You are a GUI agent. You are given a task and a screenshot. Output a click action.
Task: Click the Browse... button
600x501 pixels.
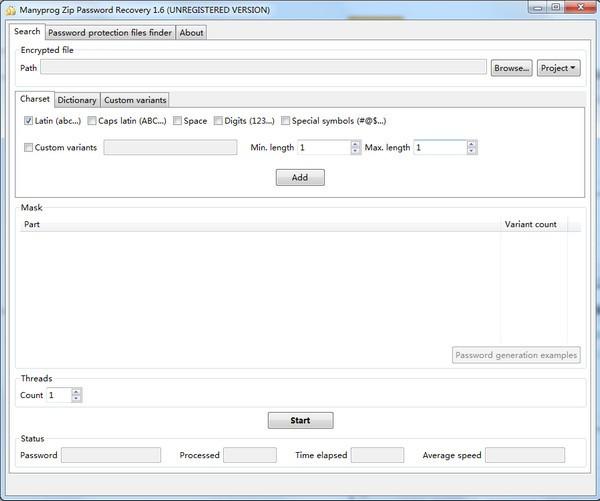(511, 68)
